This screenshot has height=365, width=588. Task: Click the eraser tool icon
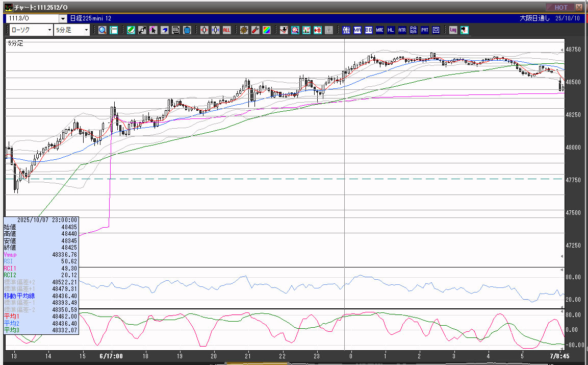pos(165,30)
